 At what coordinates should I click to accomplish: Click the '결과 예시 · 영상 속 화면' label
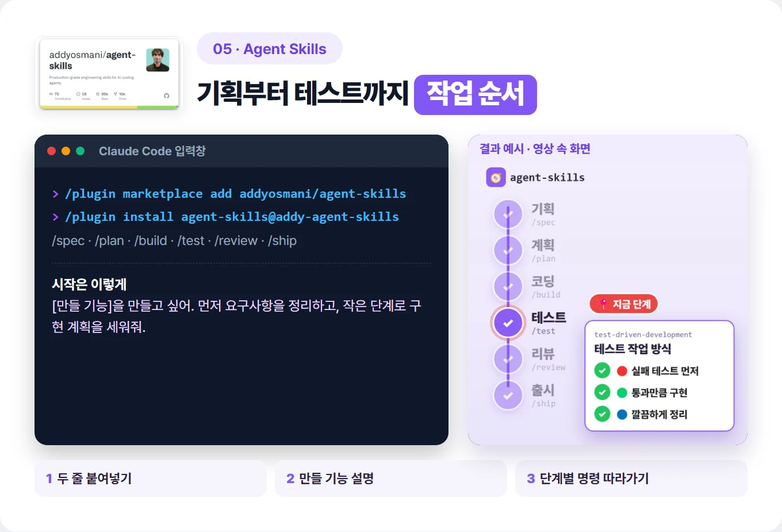535,149
